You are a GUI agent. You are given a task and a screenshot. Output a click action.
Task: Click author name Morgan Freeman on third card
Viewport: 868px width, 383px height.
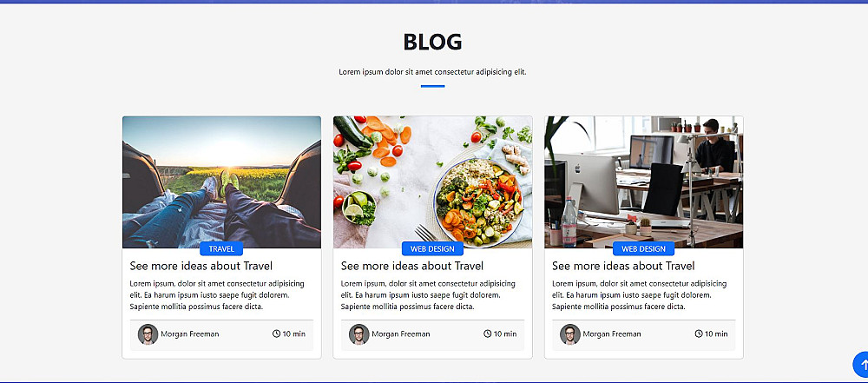(x=612, y=334)
